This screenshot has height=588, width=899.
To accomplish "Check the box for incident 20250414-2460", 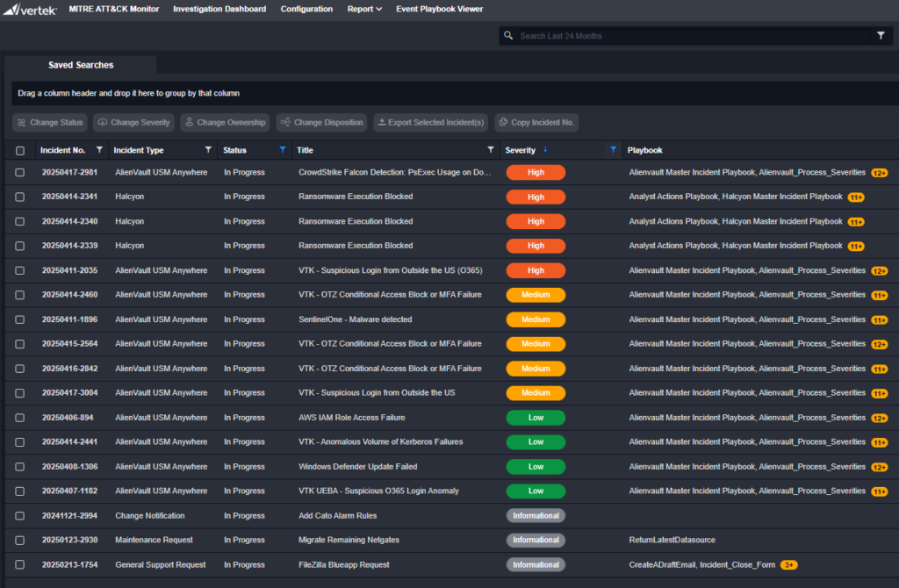I will click(20, 295).
